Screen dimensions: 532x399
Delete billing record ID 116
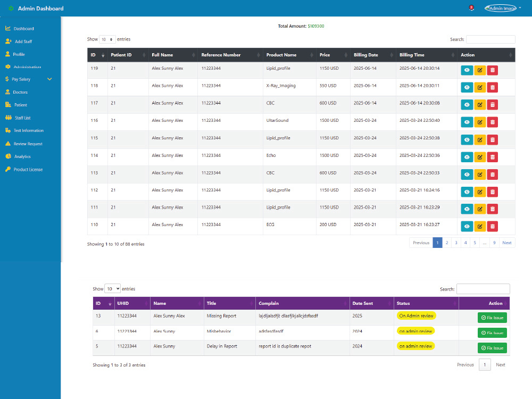click(x=492, y=122)
